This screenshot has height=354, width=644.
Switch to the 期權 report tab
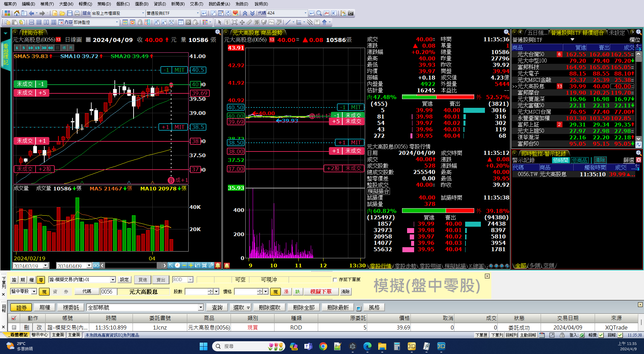click(45, 307)
